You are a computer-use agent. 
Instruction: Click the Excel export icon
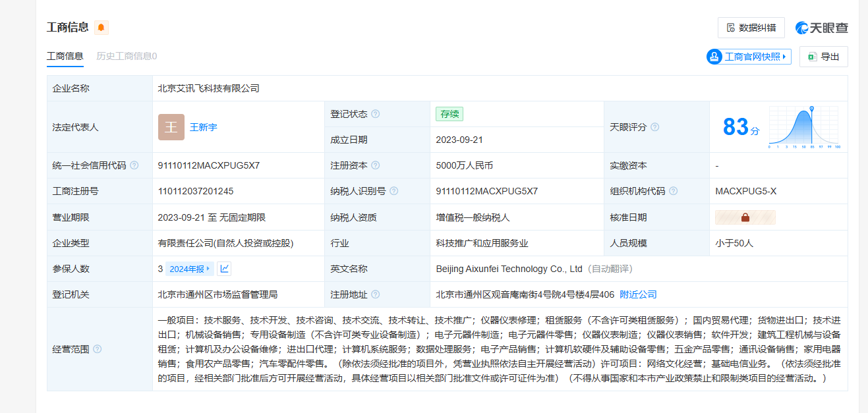[x=813, y=57]
